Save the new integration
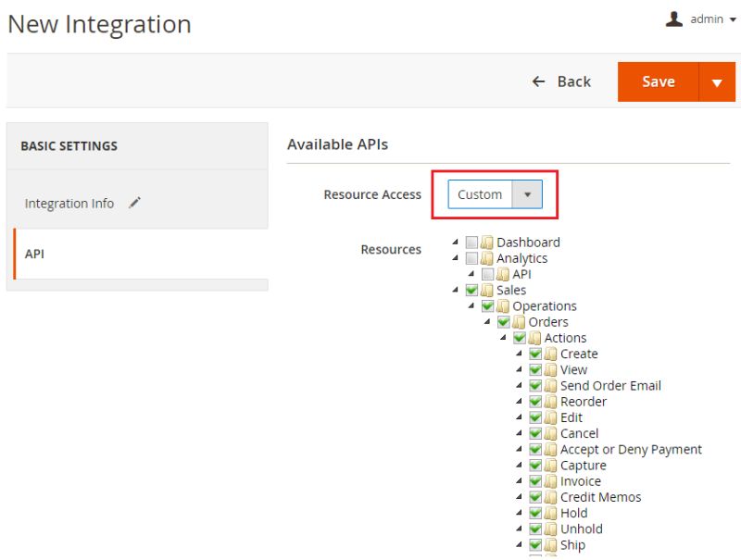This screenshot has height=560, width=741. pyautogui.click(x=658, y=81)
